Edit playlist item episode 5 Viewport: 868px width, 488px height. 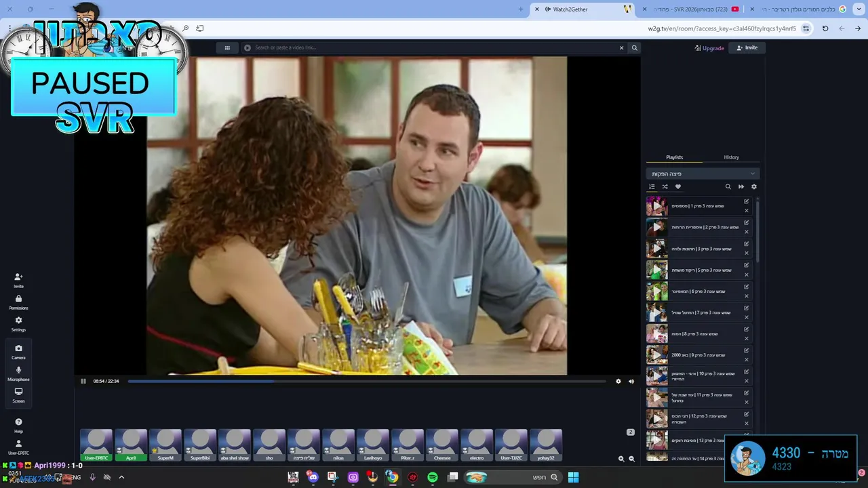click(747, 265)
